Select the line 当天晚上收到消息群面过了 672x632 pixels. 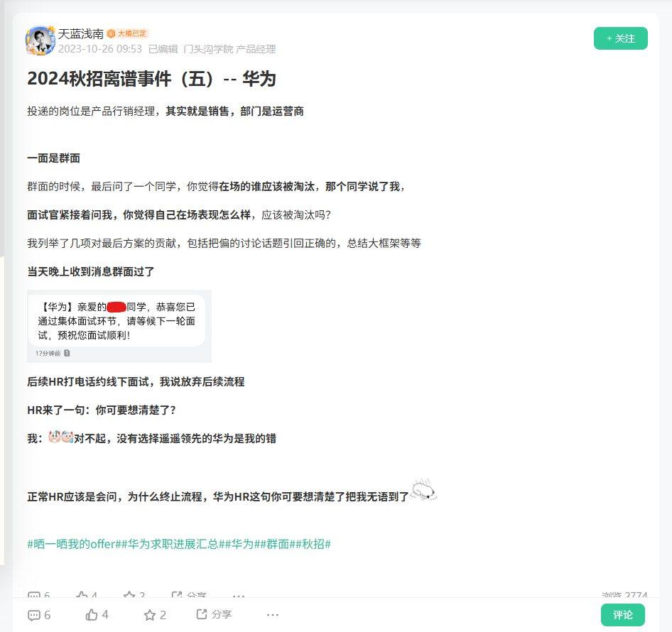click(x=90, y=272)
